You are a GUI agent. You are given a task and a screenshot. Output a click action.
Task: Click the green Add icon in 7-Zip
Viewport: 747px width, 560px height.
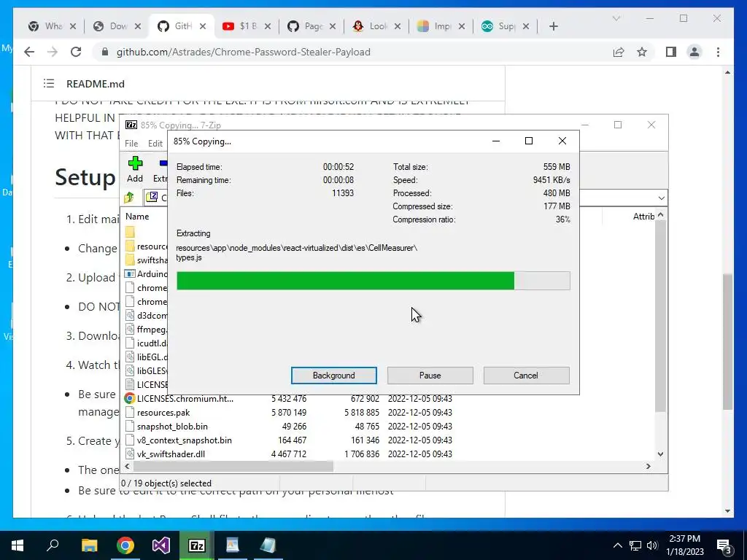click(135, 164)
